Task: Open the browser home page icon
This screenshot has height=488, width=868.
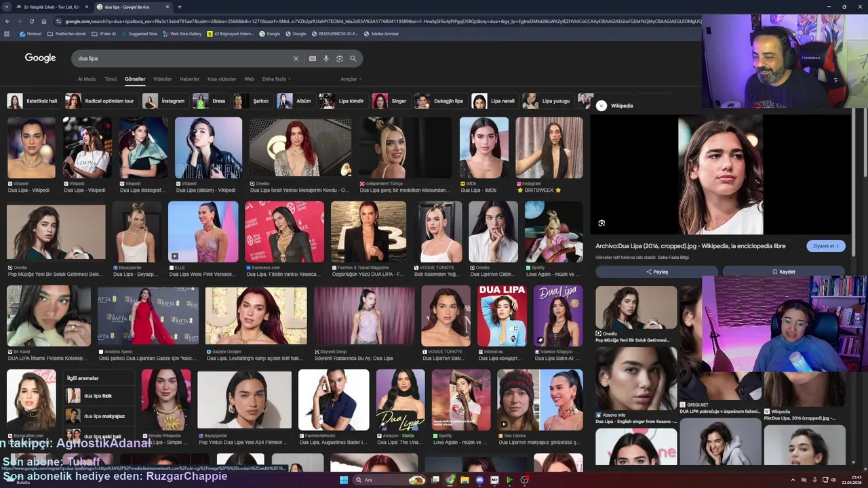Action: tap(44, 21)
